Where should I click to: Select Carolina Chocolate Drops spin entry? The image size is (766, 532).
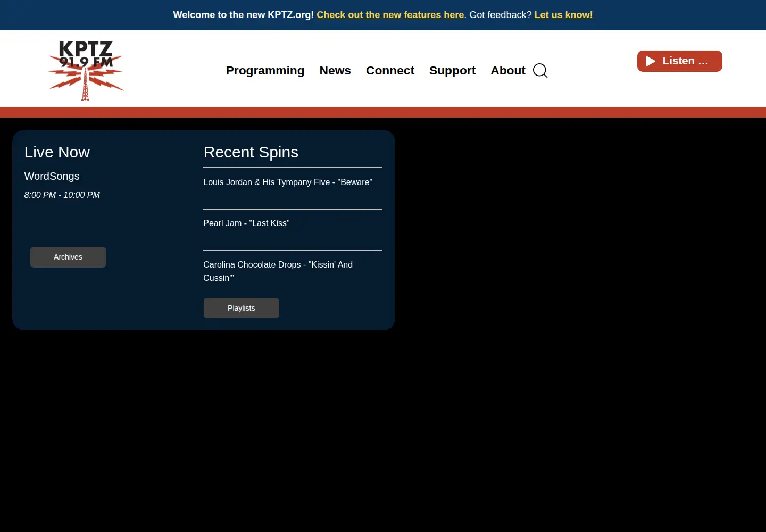coord(278,271)
